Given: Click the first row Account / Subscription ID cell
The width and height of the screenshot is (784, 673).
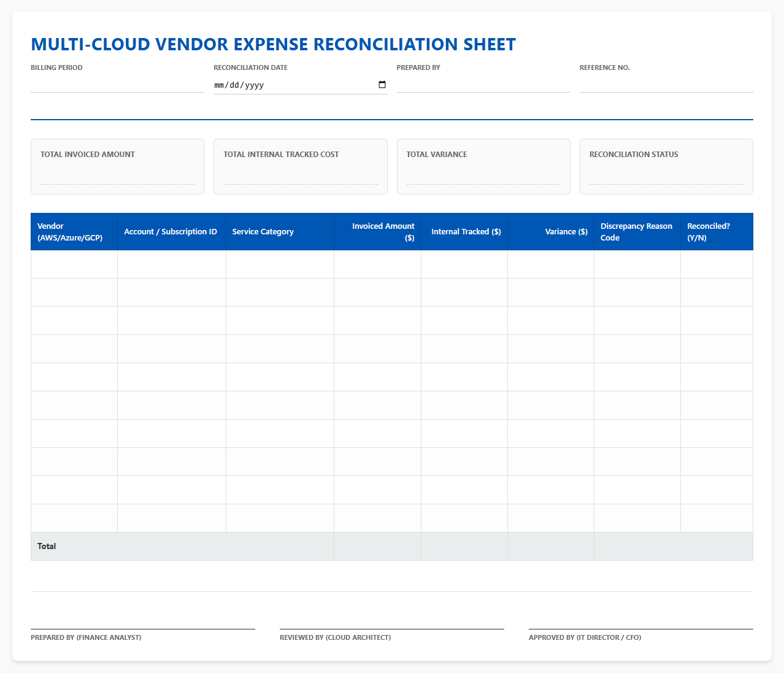Looking at the screenshot, I should pos(172,264).
